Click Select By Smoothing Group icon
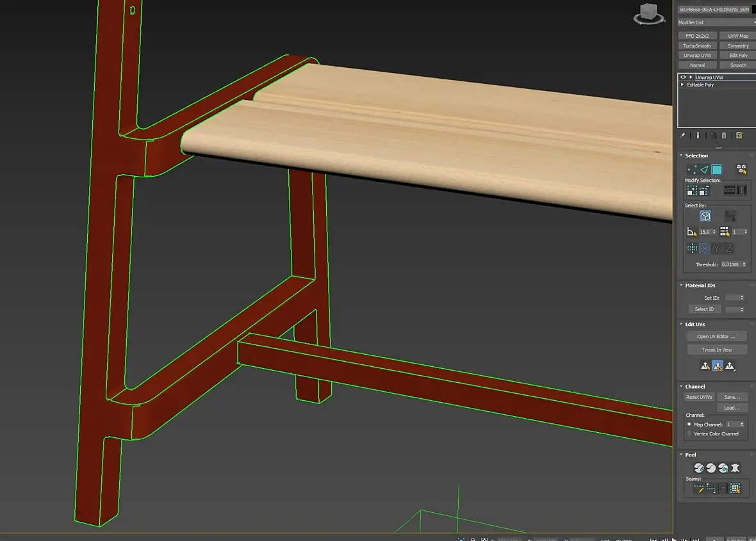This screenshot has width=756, height=541. click(730, 216)
